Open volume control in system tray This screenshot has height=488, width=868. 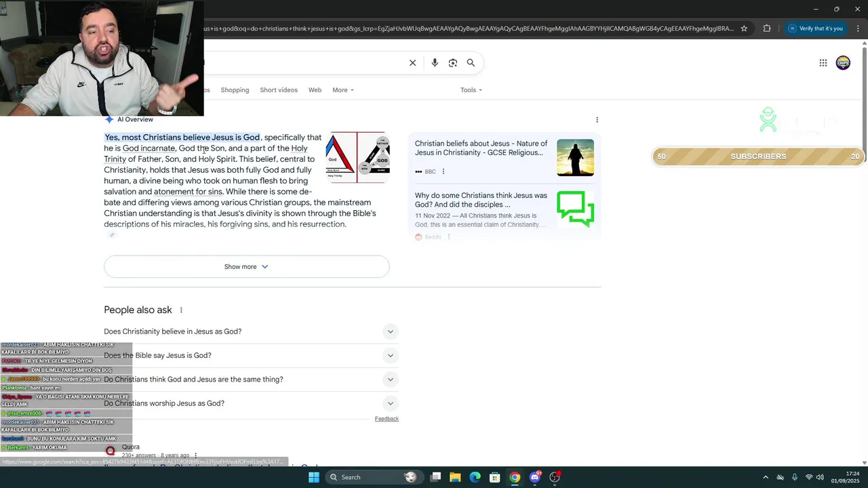[x=820, y=477]
